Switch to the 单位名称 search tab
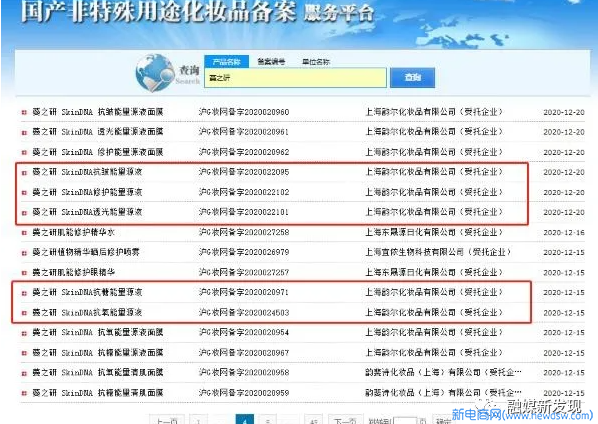Screen dimensions: 598x424 [316, 62]
